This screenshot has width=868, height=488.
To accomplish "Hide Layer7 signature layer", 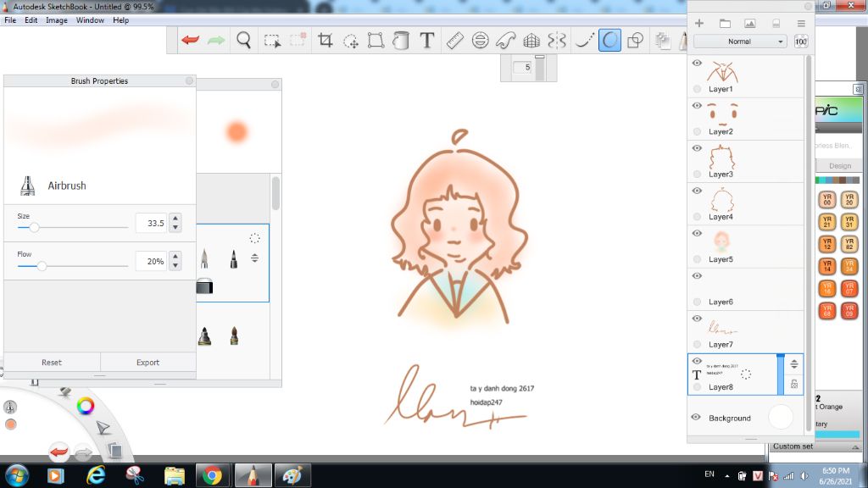I will coord(697,319).
